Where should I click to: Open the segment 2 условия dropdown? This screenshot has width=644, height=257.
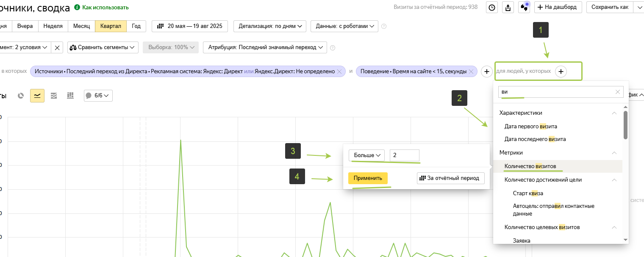pyautogui.click(x=25, y=47)
